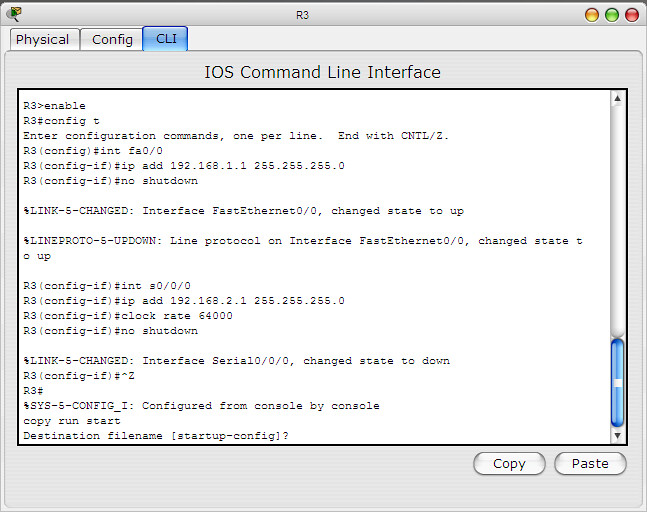Minimize the R3 window with yellow button
The image size is (647, 512).
point(594,15)
